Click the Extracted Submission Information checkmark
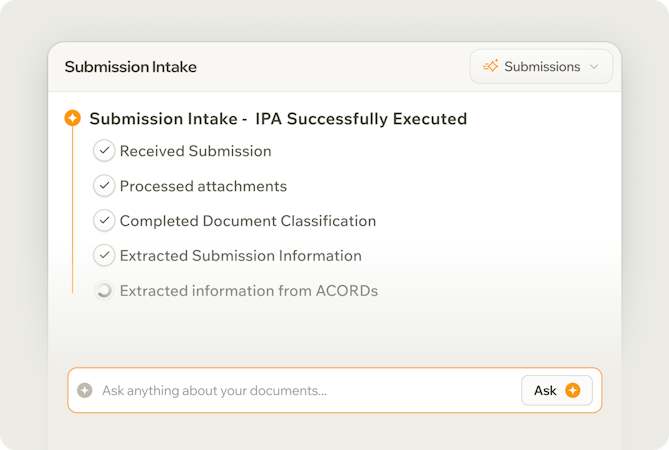Viewport: 669px width, 450px height. pos(104,255)
